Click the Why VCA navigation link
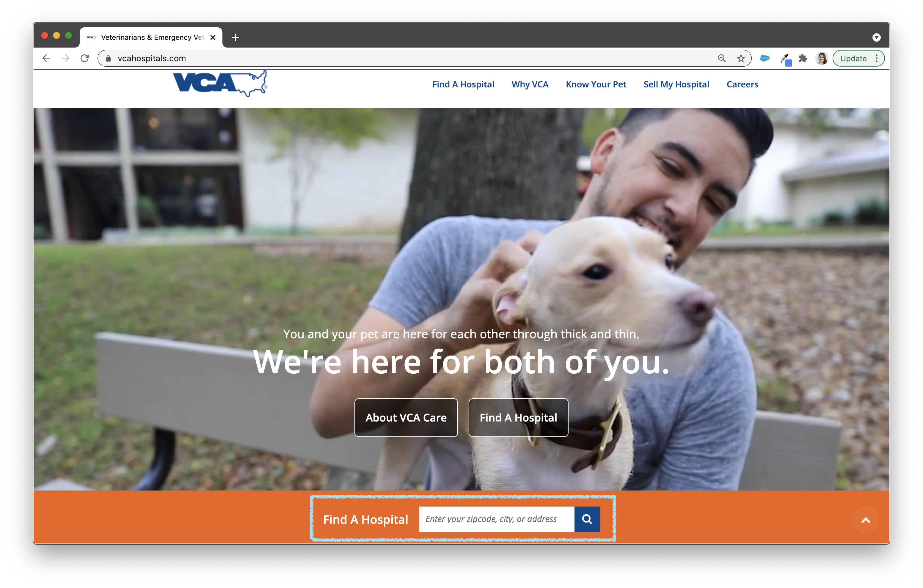 [530, 84]
